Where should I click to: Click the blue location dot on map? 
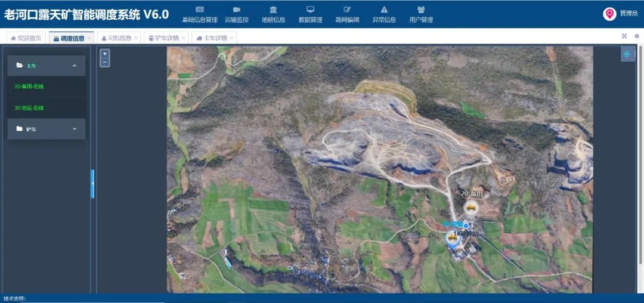(466, 225)
